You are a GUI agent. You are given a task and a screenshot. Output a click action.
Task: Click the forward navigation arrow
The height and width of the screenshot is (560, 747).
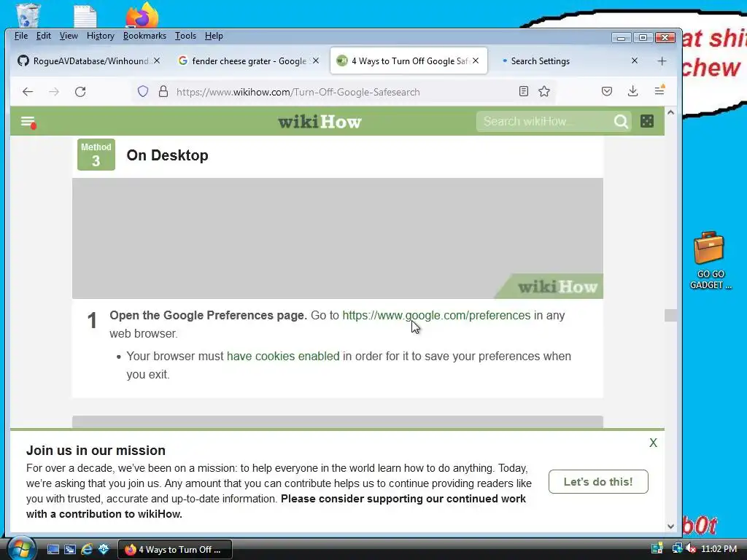pyautogui.click(x=54, y=91)
